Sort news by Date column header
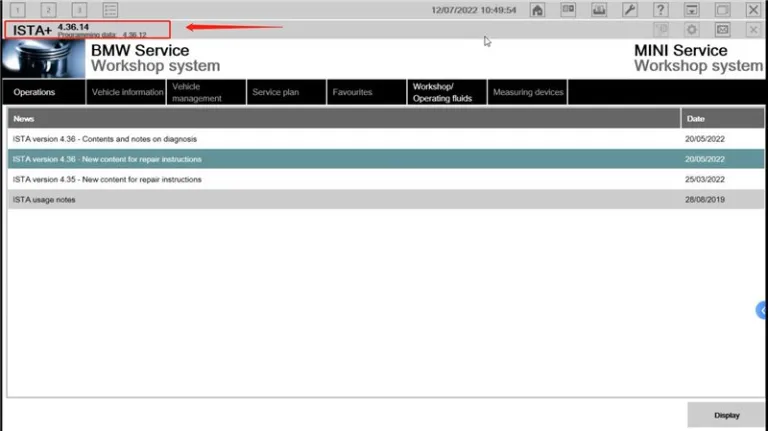 point(722,118)
